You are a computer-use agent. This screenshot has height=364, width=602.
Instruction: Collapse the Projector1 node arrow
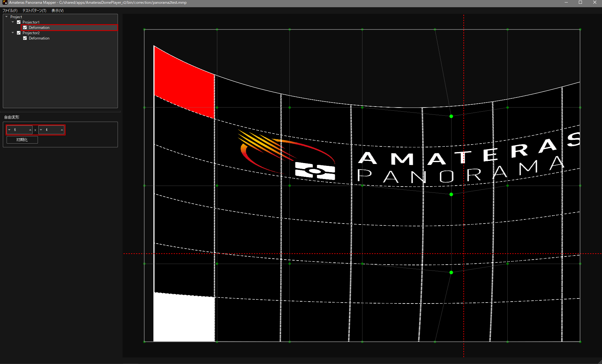click(13, 22)
